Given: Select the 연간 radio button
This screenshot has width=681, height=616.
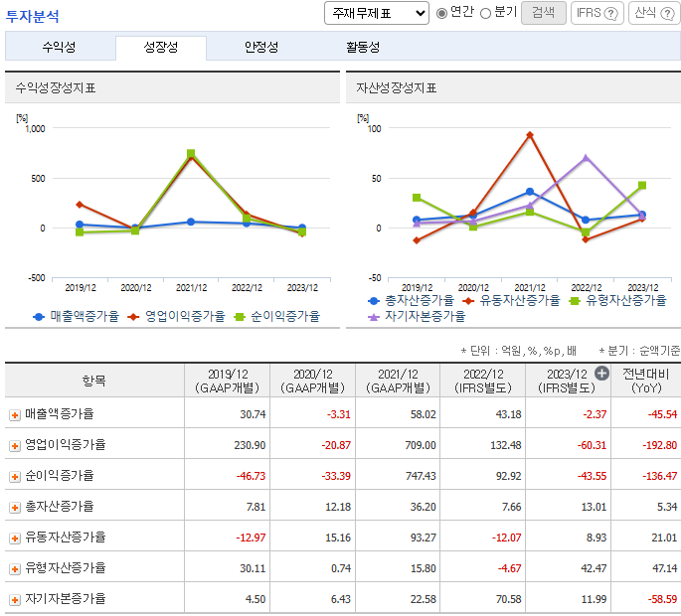Looking at the screenshot, I should pos(441,14).
